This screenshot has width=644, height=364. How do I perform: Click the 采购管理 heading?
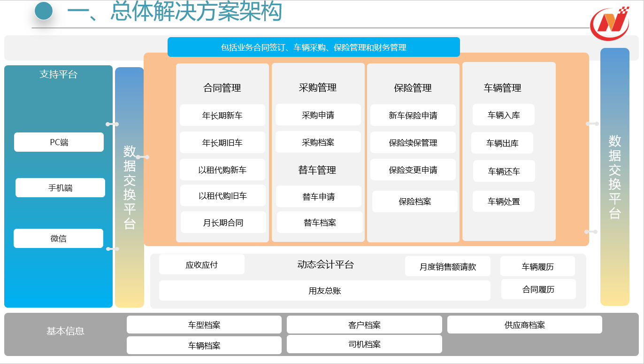318,87
